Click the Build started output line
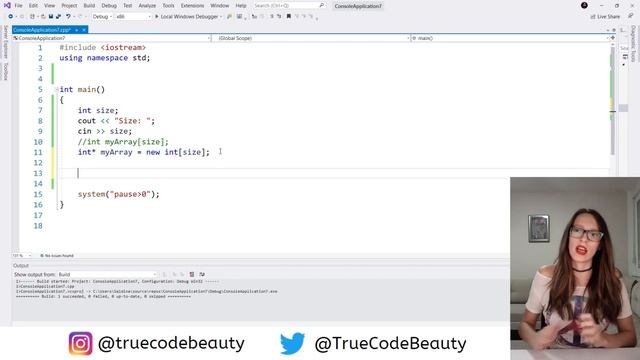This screenshot has width=640, height=360. (117, 282)
